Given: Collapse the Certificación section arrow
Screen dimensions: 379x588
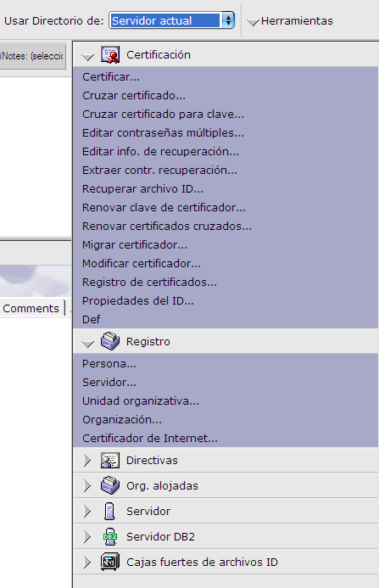Looking at the screenshot, I should tap(87, 58).
